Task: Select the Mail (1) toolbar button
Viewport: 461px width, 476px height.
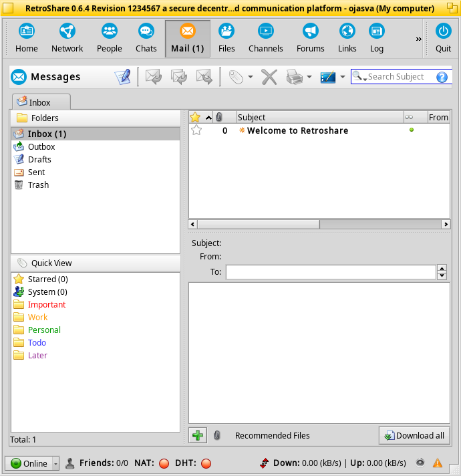Action: tap(188, 39)
